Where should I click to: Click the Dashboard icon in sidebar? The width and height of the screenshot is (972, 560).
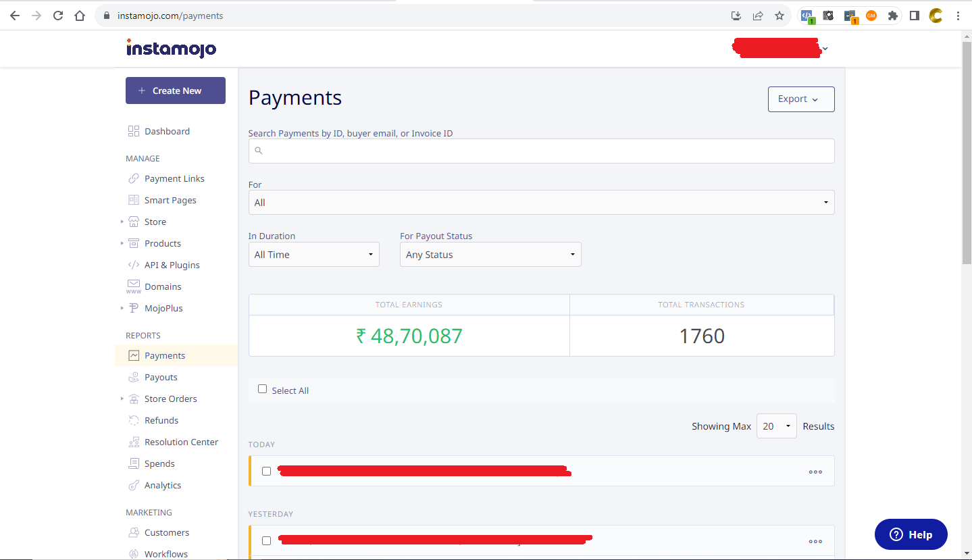point(133,131)
